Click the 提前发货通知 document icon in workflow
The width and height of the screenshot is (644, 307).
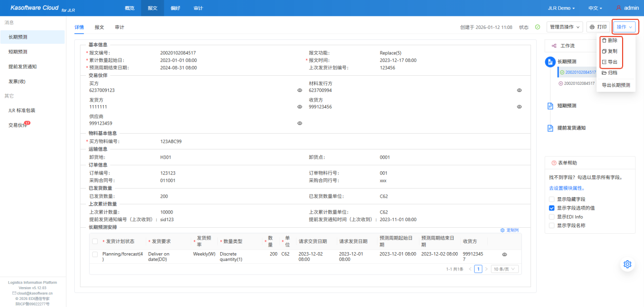pos(550,128)
